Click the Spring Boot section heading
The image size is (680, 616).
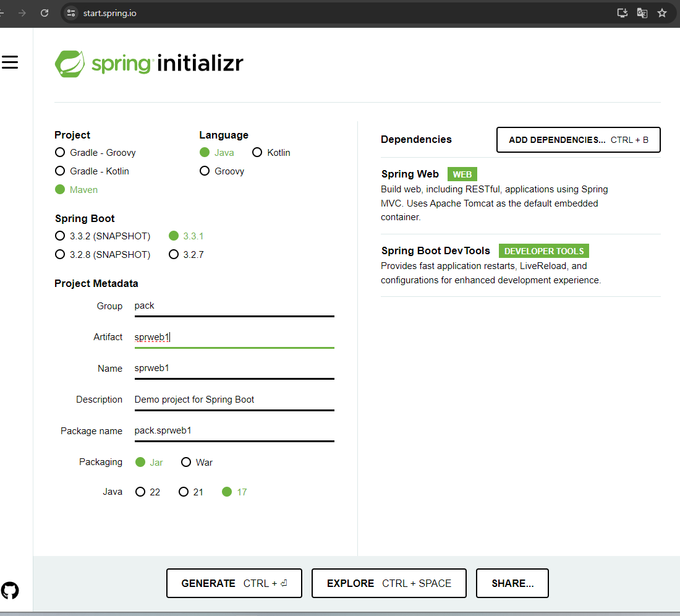click(x=85, y=218)
